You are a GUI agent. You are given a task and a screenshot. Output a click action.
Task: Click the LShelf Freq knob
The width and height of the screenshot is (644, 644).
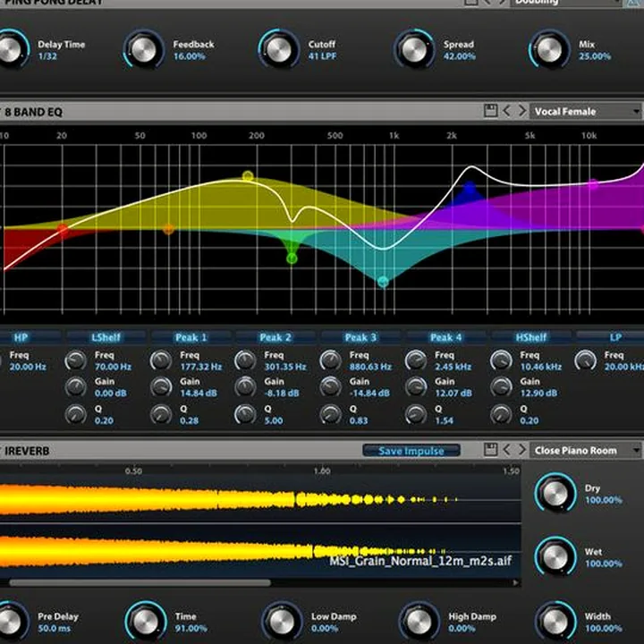pyautogui.click(x=75, y=360)
